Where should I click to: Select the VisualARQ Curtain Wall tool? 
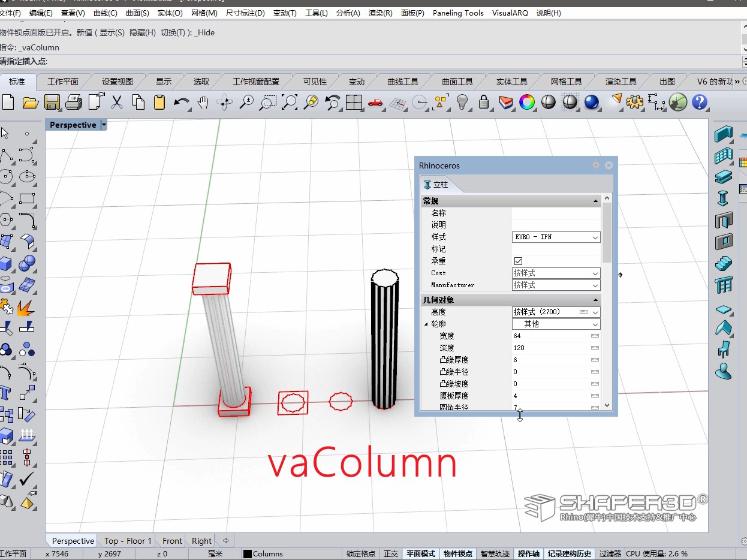724,156
